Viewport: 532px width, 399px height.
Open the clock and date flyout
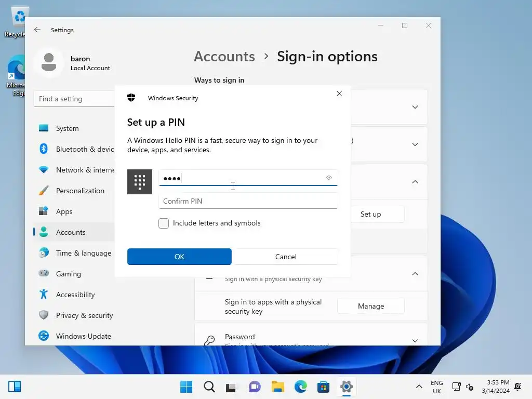click(496, 387)
